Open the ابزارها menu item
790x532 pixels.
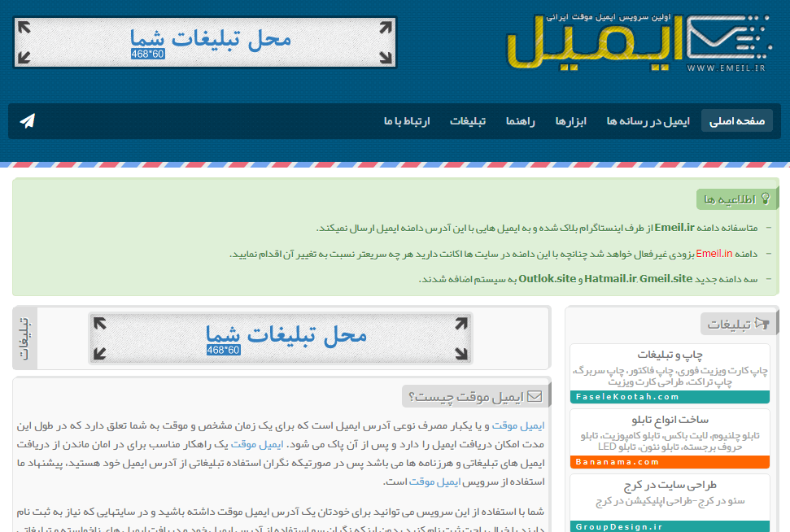[572, 120]
